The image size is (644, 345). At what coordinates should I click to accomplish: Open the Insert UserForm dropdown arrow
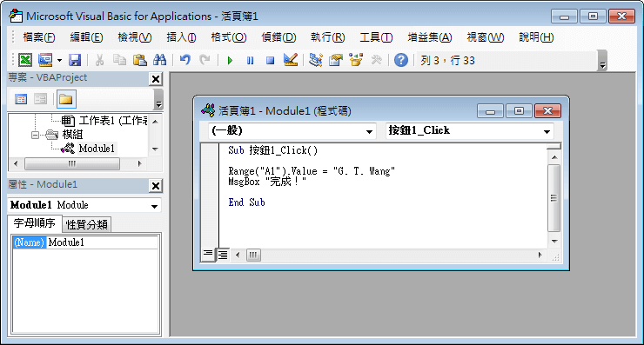click(59, 60)
